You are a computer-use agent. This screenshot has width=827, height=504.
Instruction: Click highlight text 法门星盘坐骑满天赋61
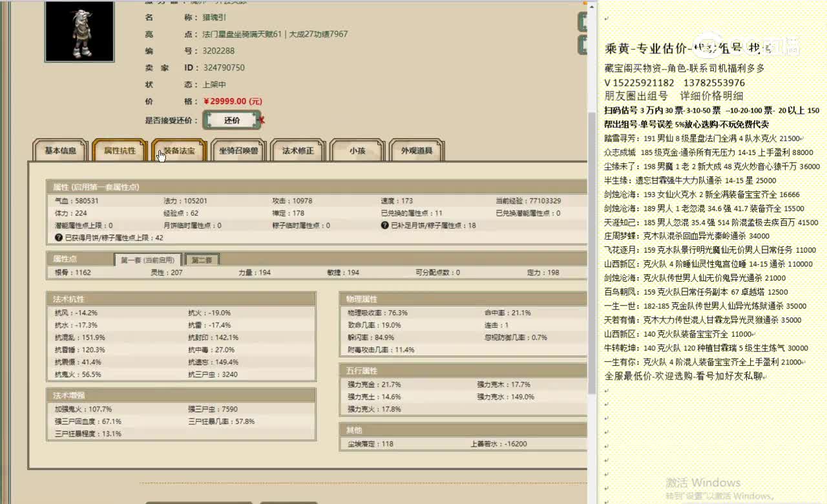[242, 34]
